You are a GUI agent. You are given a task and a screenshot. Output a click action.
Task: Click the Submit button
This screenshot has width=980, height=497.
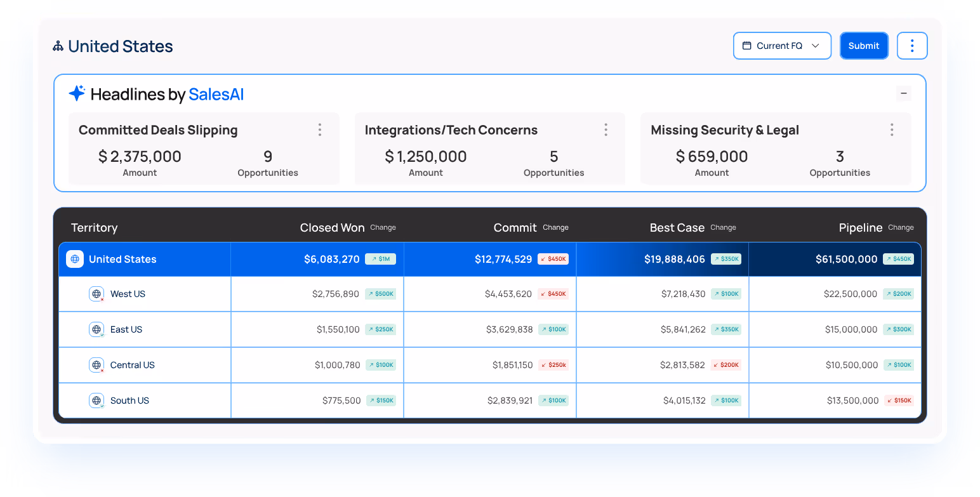click(864, 45)
